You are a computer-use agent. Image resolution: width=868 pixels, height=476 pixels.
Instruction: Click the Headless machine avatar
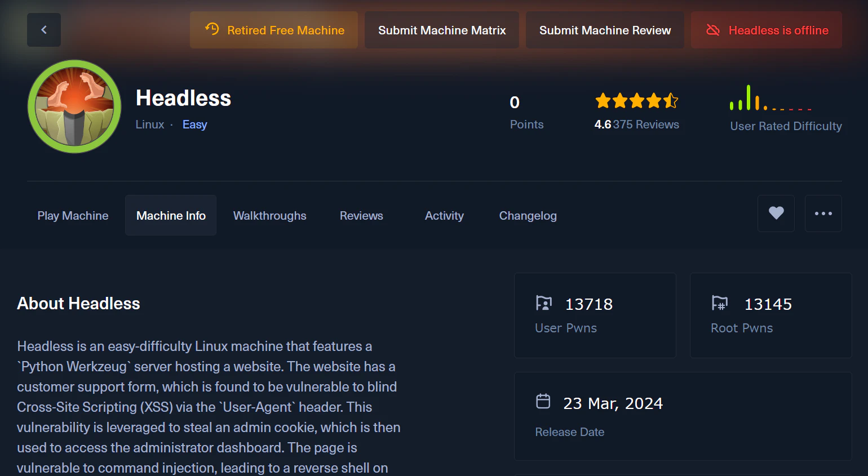pyautogui.click(x=74, y=106)
